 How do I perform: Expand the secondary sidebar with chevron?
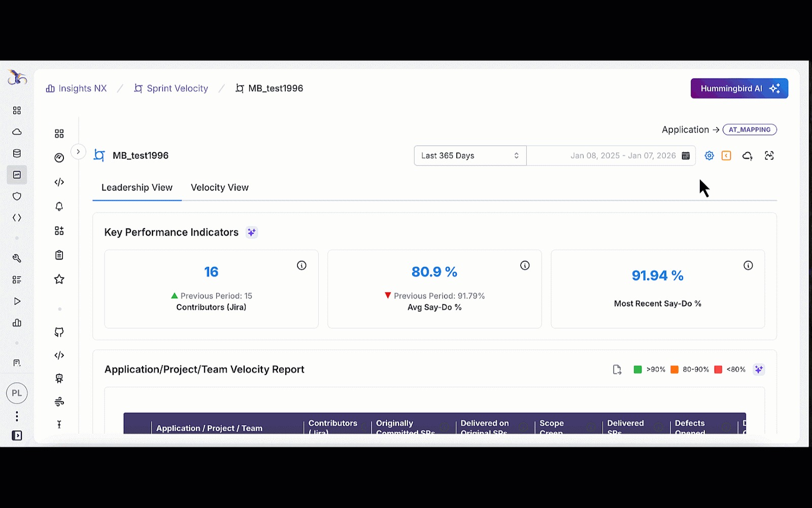point(78,151)
